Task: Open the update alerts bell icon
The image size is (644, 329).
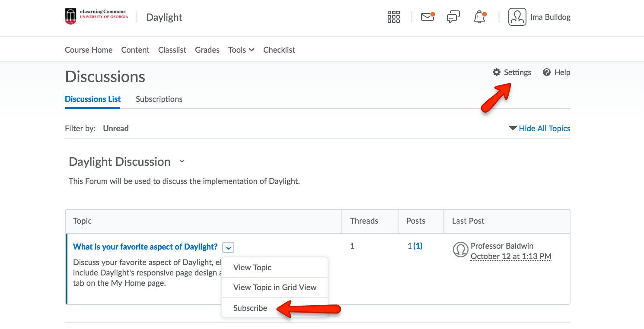Action: point(479,17)
